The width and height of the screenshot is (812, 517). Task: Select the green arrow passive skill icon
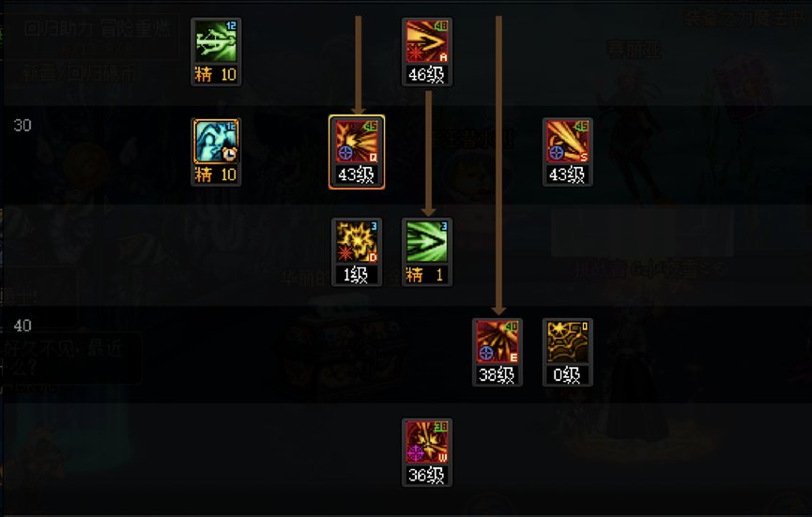tap(427, 242)
